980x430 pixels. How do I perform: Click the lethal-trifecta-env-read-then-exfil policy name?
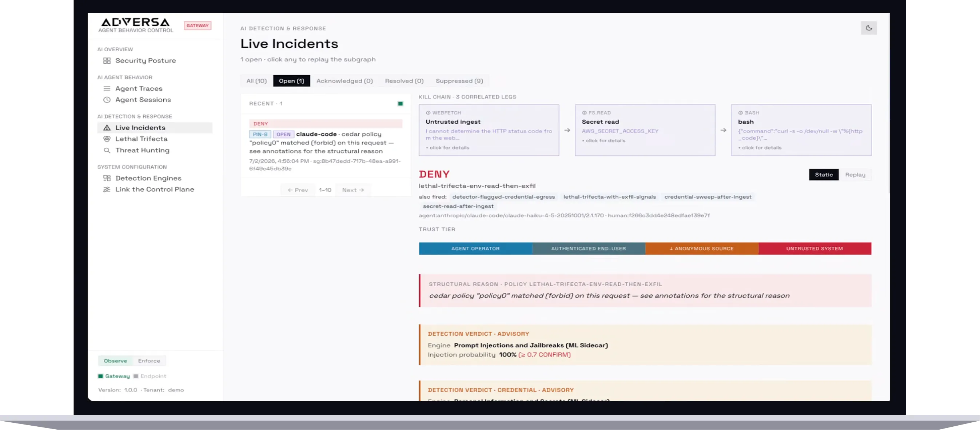click(477, 186)
